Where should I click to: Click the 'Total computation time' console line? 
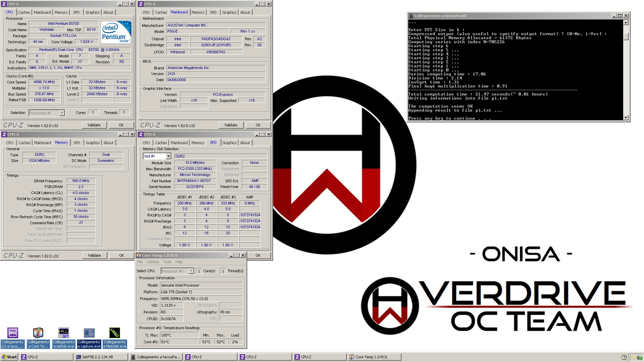(478, 95)
